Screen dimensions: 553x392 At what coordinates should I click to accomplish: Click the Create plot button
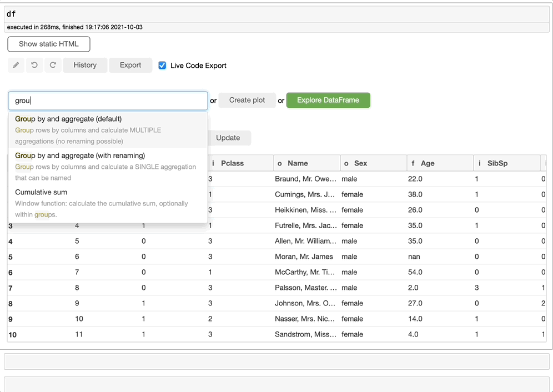click(x=247, y=100)
